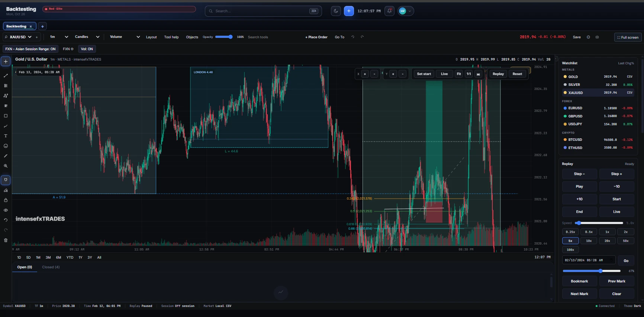Take a chart snapshot with camera icon

pos(597,37)
